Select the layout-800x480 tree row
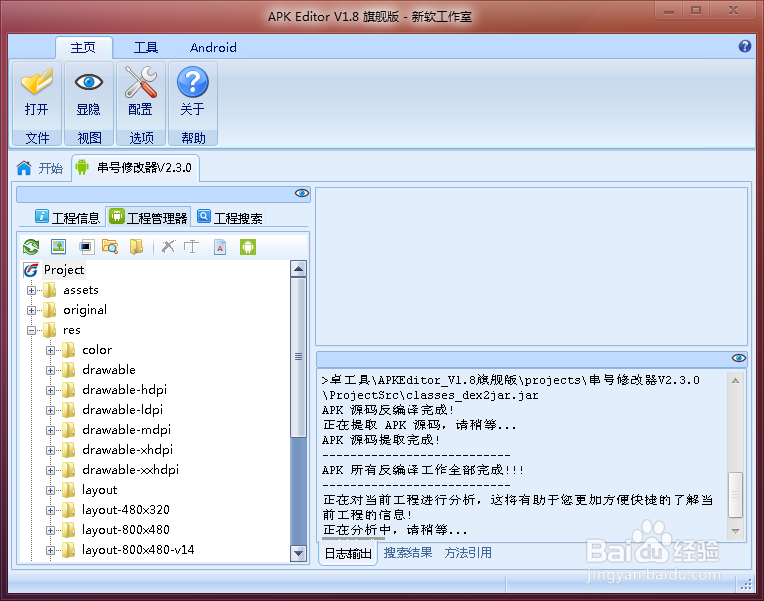Screen dimensions: 764x601 click(x=126, y=530)
